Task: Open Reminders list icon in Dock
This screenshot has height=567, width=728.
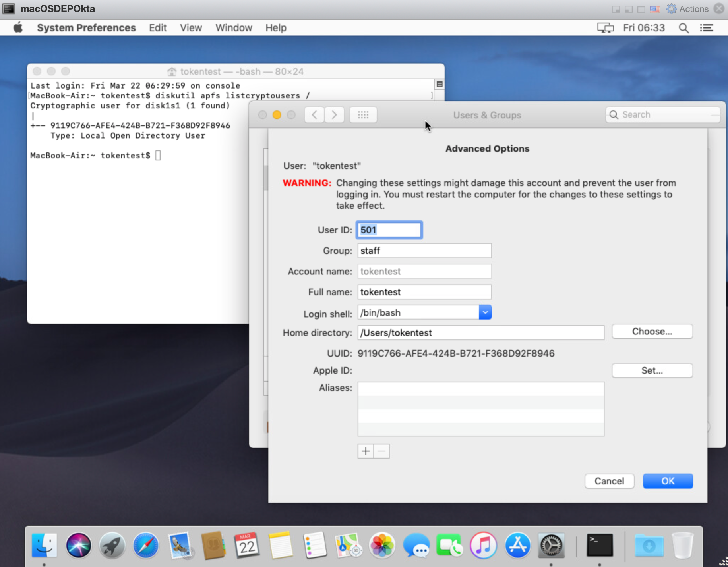Action: (x=315, y=545)
